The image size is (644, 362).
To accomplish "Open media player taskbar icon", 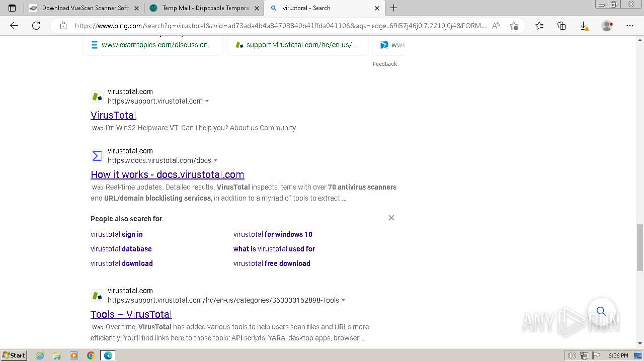I will pyautogui.click(x=74, y=355).
